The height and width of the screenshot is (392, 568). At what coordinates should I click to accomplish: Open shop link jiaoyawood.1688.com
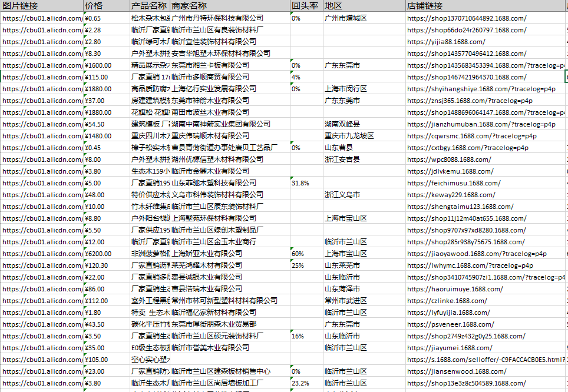(x=477, y=254)
